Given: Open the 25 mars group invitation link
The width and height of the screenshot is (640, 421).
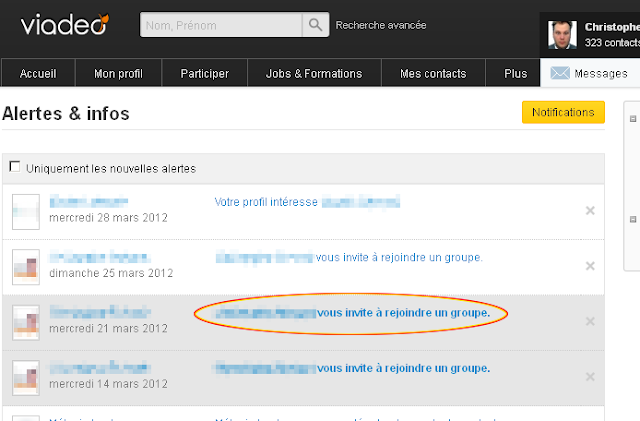Looking at the screenshot, I should pyautogui.click(x=349, y=258).
